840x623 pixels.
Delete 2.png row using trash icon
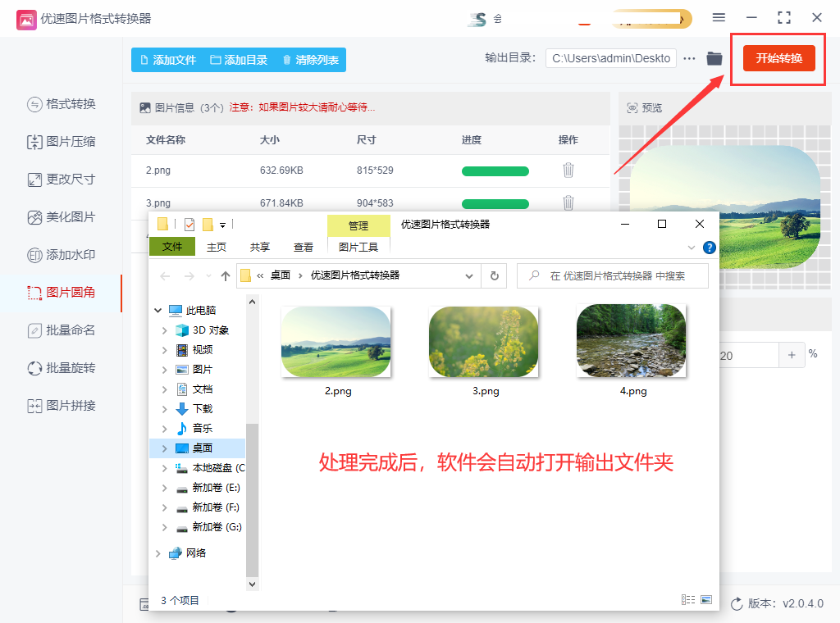coord(568,171)
